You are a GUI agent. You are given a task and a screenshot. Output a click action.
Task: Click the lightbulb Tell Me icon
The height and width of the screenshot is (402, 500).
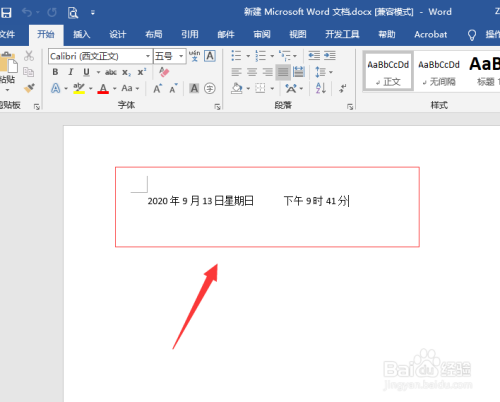tap(472, 35)
